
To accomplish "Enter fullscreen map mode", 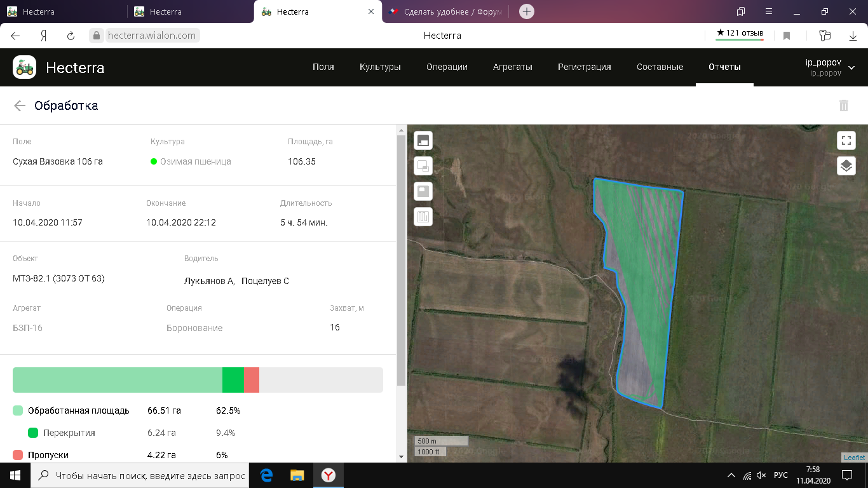I will click(846, 140).
